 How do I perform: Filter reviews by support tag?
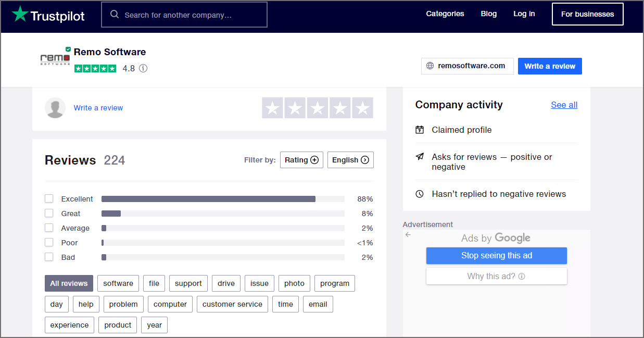click(188, 283)
